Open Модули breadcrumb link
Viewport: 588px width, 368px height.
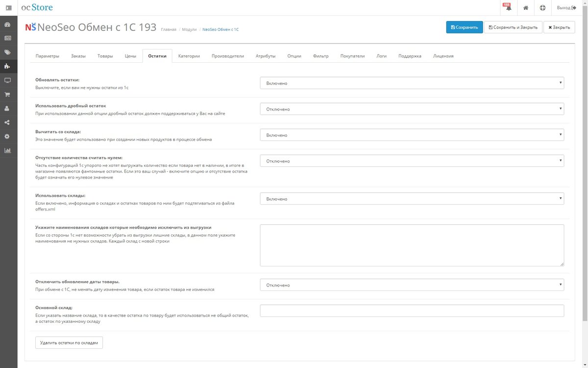pyautogui.click(x=189, y=29)
